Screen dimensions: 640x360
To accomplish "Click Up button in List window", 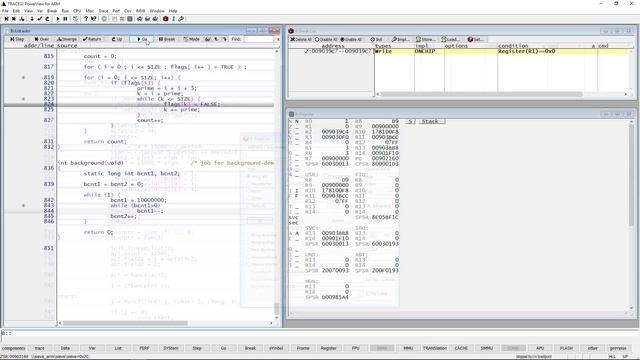I will pyautogui.click(x=117, y=39).
